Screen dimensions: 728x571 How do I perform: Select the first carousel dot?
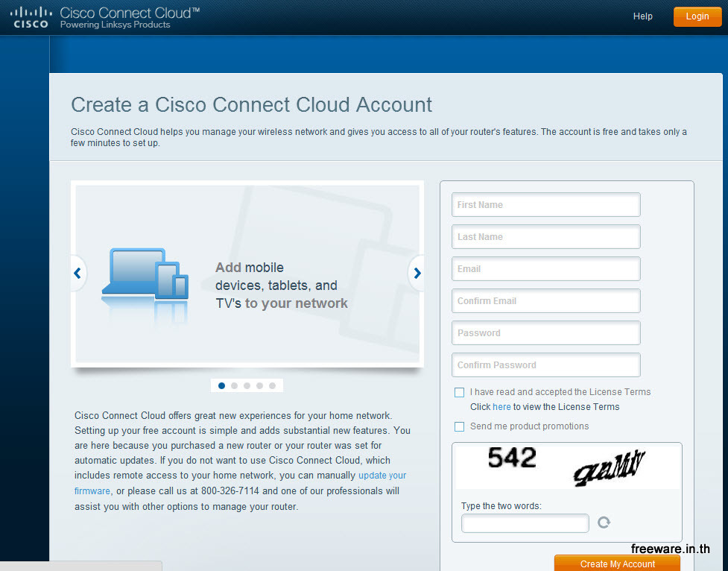pyautogui.click(x=221, y=385)
